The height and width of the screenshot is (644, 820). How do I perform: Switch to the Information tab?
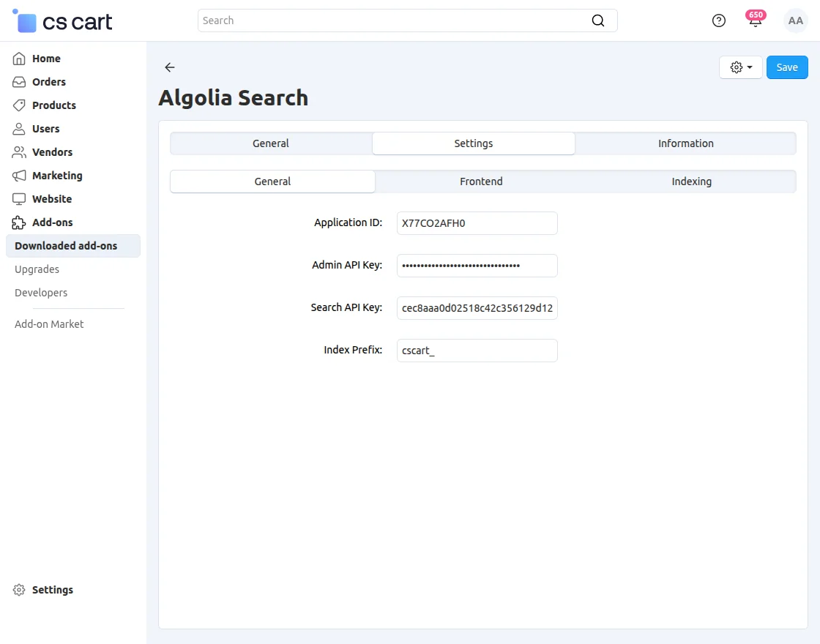tap(685, 143)
